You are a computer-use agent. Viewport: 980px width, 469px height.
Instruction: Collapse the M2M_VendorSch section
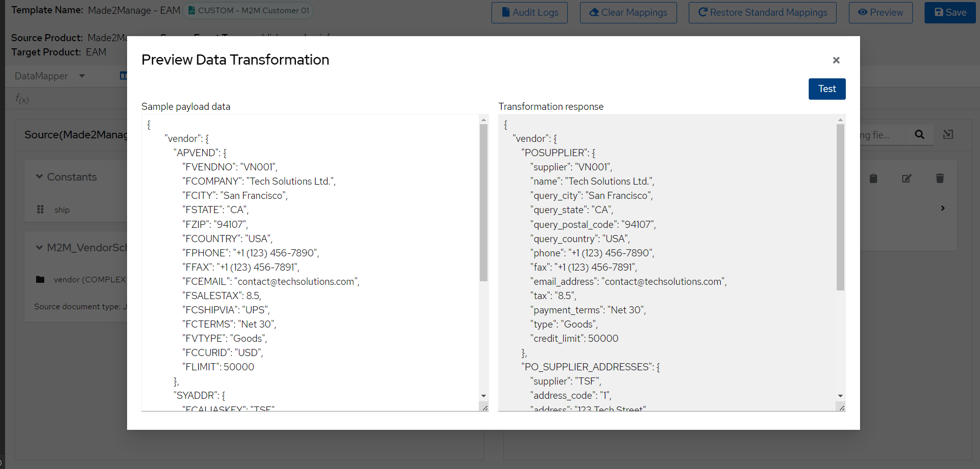[39, 248]
